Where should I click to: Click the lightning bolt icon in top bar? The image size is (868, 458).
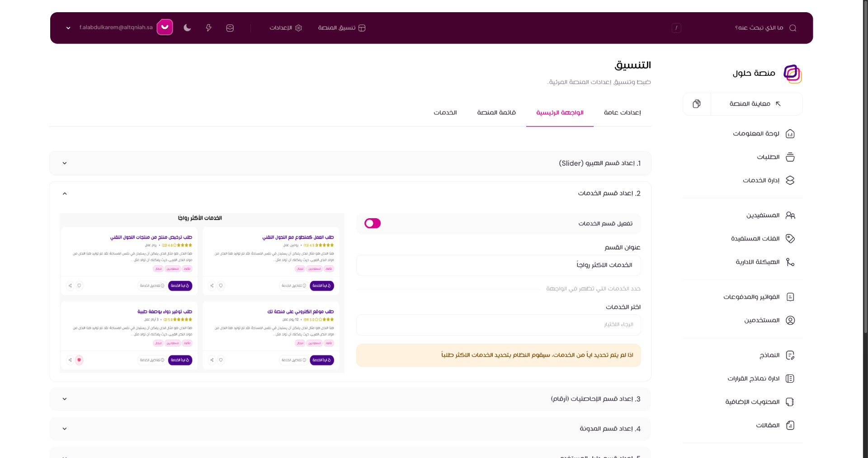[x=208, y=28]
